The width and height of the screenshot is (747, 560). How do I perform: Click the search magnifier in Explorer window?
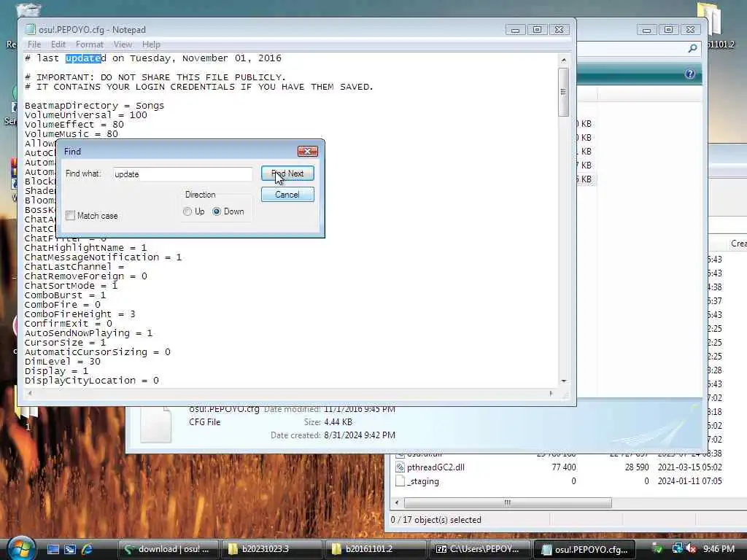point(693,49)
